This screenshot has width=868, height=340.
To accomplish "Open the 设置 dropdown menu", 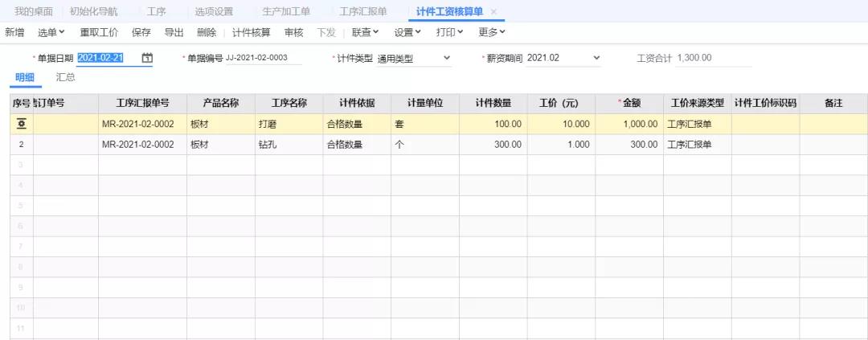I will [407, 32].
